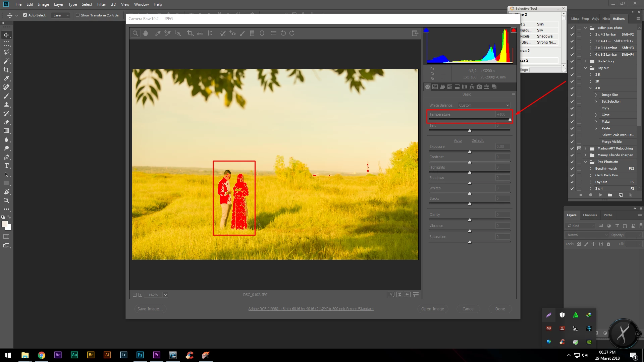
Task: Open the White Balance Custom dropdown
Action: pos(484,105)
